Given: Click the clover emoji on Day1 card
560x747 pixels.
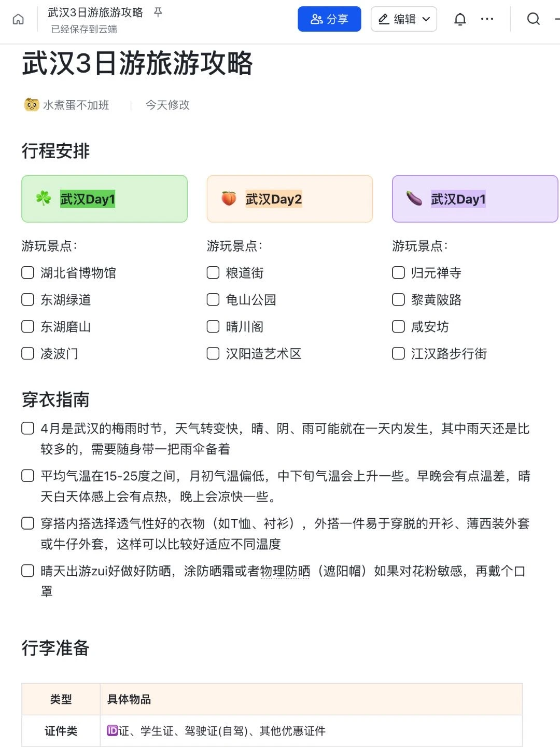Looking at the screenshot, I should (x=44, y=198).
